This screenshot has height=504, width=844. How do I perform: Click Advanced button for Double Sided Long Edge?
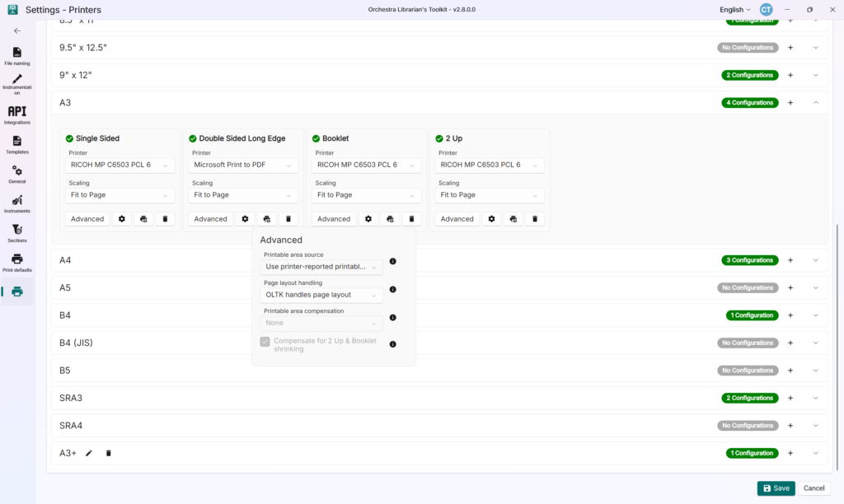[210, 219]
